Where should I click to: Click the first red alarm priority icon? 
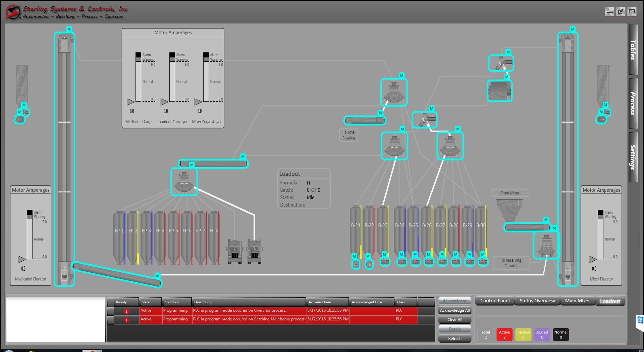click(126, 311)
